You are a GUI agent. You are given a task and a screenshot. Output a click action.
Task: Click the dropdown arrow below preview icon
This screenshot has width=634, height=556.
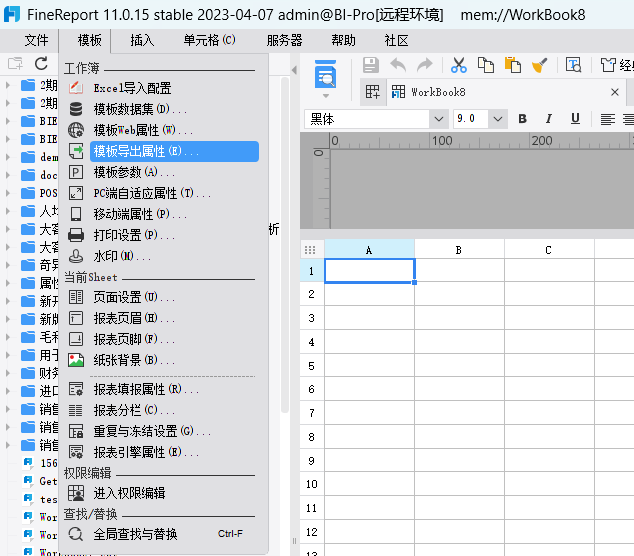click(325, 96)
